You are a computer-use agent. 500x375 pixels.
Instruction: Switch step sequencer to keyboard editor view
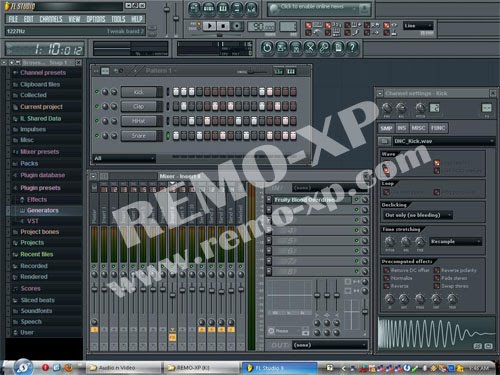(291, 71)
